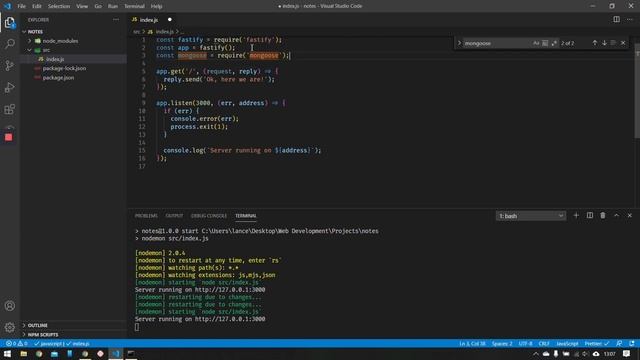Open the editor's more actions menu

(630, 19)
